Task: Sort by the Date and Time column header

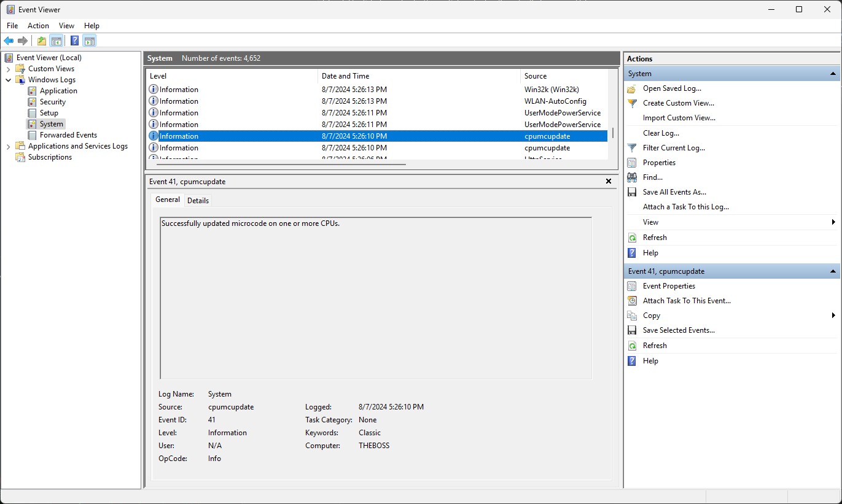Action: click(x=419, y=76)
